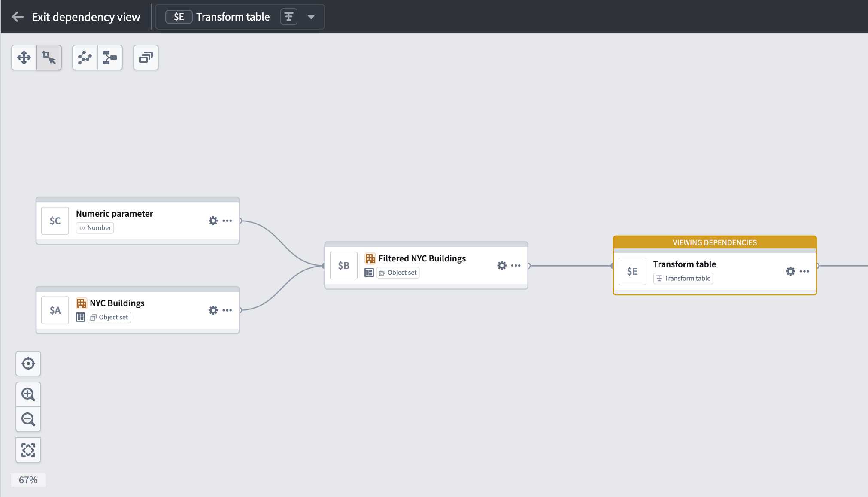
Task: Open settings gear on NYC Buildings node
Action: [213, 310]
